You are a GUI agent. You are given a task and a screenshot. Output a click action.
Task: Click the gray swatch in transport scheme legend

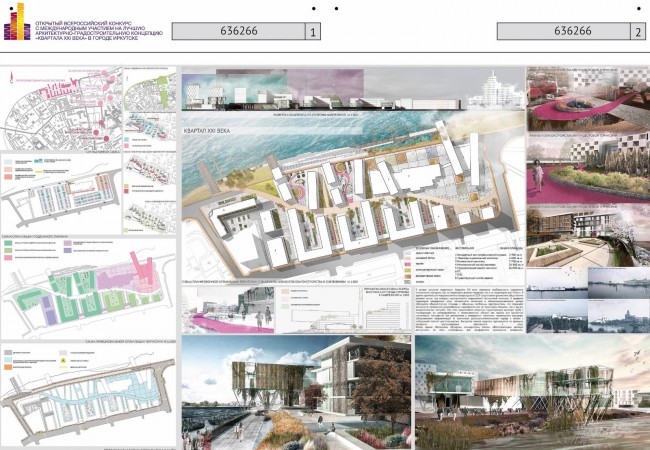[x=8, y=353]
